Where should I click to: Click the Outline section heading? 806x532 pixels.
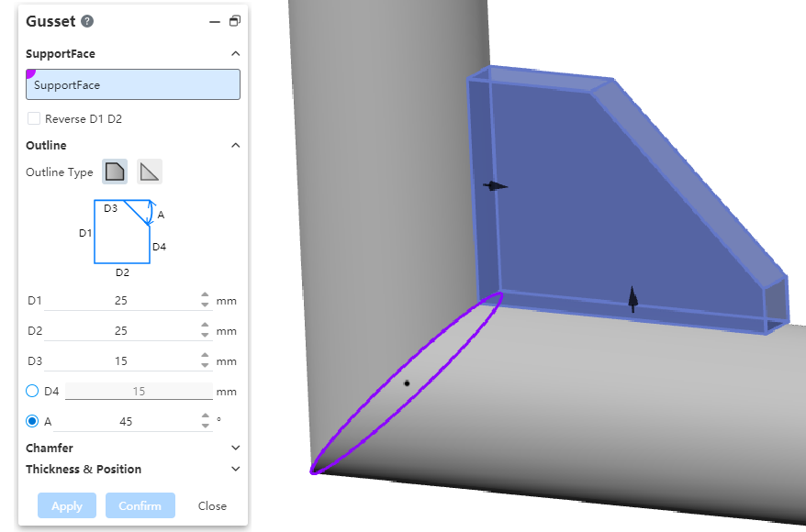(46, 145)
